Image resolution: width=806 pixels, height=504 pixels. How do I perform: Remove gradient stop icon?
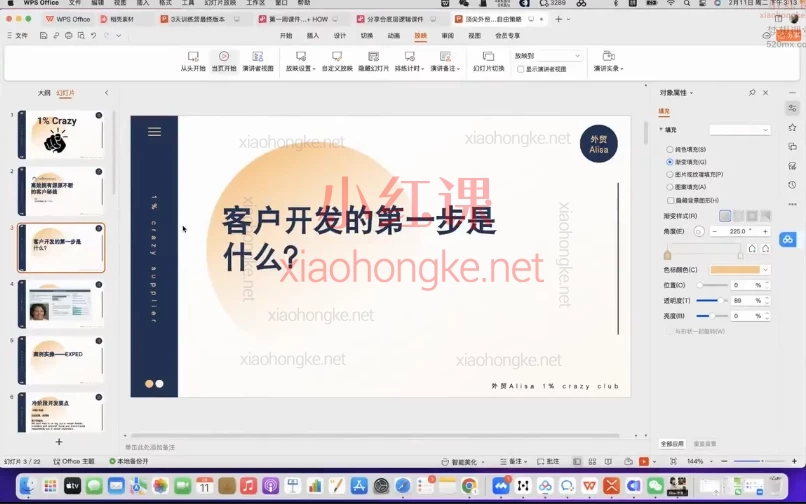coord(765,249)
